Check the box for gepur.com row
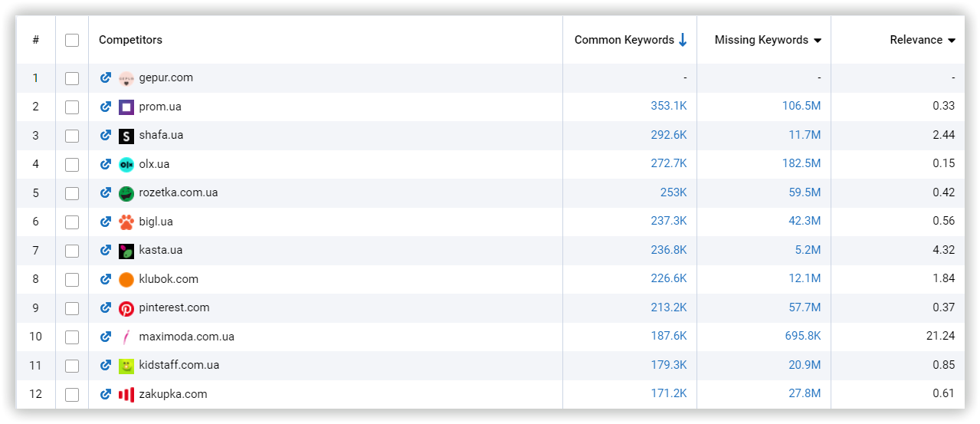The width and height of the screenshot is (980, 424). click(72, 78)
